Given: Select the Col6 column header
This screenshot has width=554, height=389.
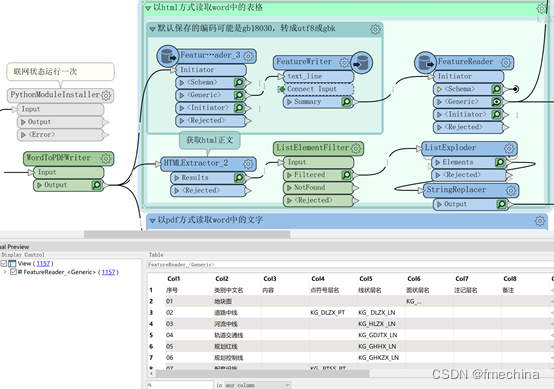Looking at the screenshot, I should [x=414, y=279].
